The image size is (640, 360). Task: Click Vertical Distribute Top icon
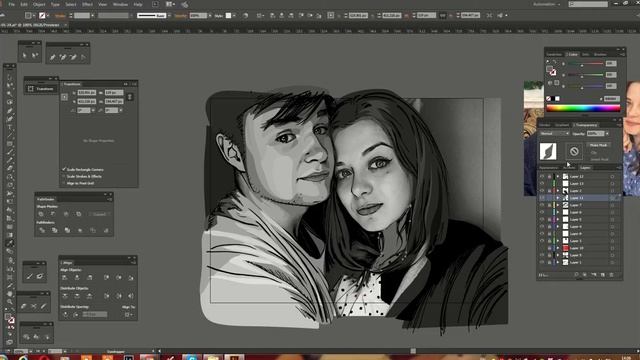[64, 296]
